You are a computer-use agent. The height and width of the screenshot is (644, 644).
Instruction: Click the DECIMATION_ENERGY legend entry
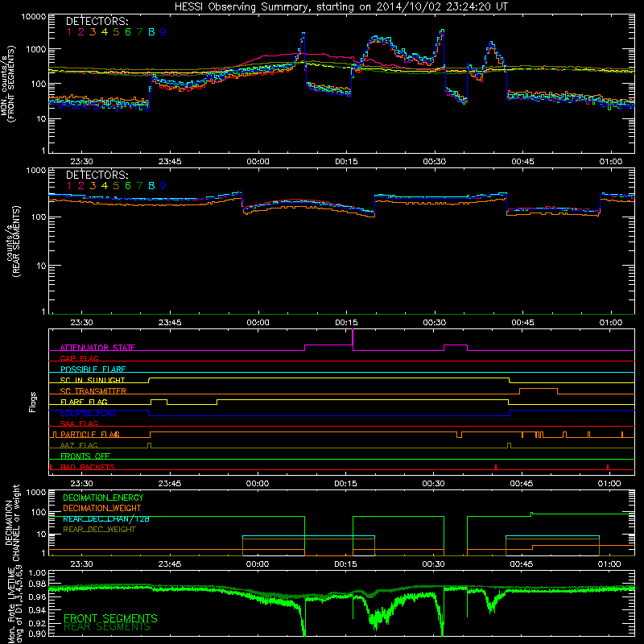point(103,497)
